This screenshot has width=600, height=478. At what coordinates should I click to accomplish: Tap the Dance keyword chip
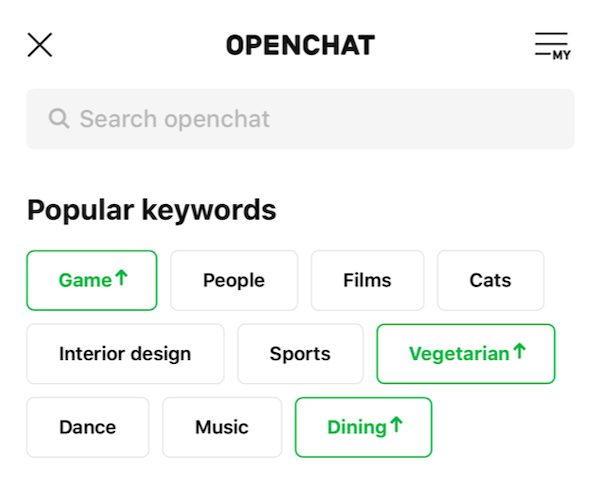pyautogui.click(x=87, y=427)
